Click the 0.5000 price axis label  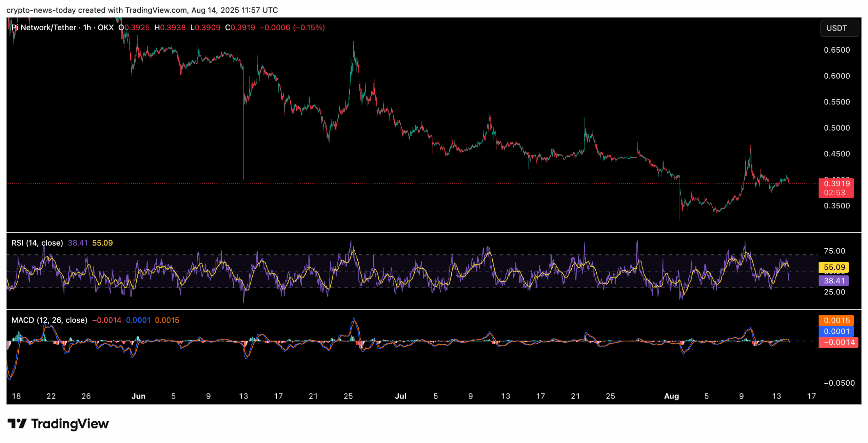pos(837,128)
